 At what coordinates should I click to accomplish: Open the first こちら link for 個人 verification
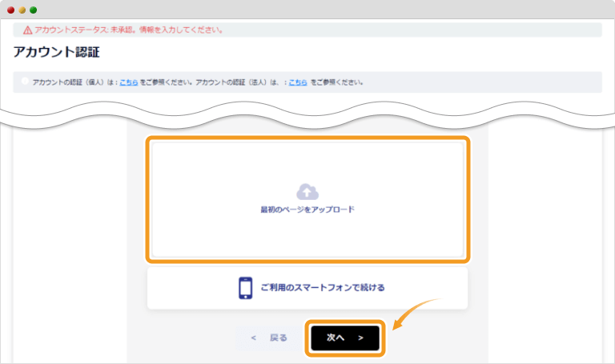tap(129, 82)
